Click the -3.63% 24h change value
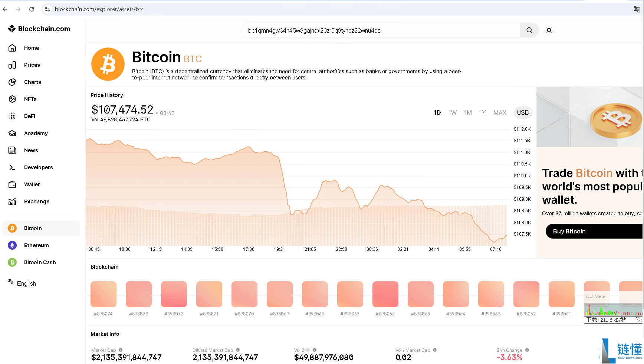 point(509,357)
